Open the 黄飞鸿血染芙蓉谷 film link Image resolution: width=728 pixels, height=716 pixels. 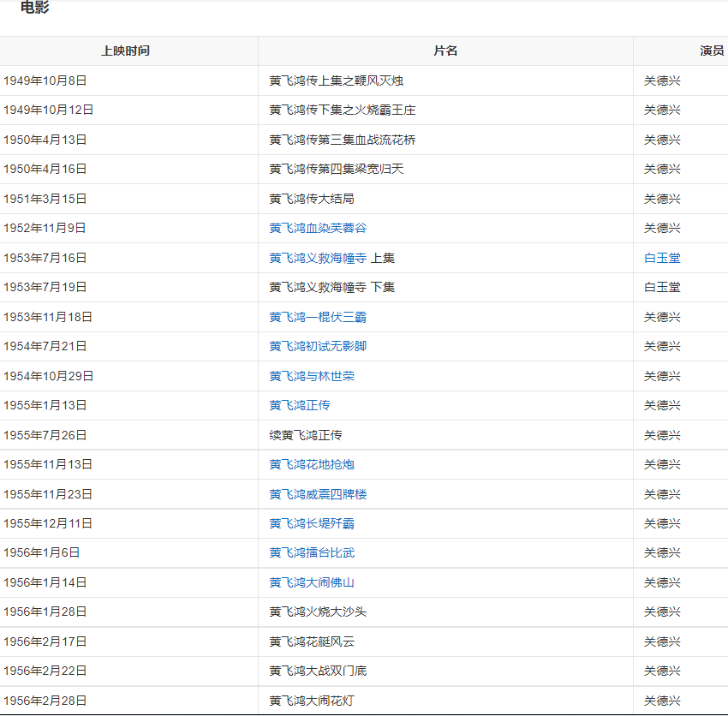point(318,228)
